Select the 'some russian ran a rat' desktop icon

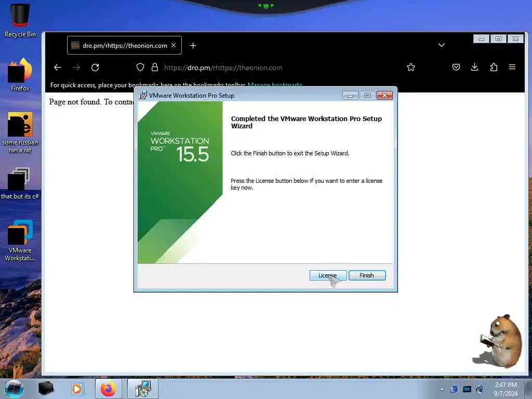tap(20, 132)
